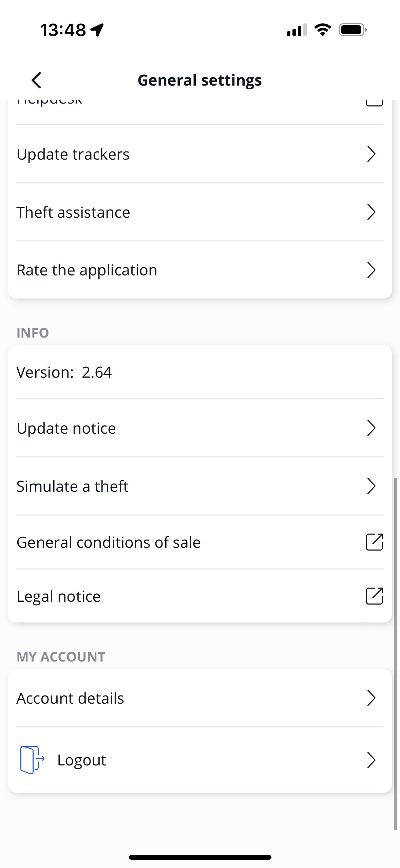Image resolution: width=400 pixels, height=868 pixels.
Task: Open external link icon for Legal notice
Action: click(374, 596)
